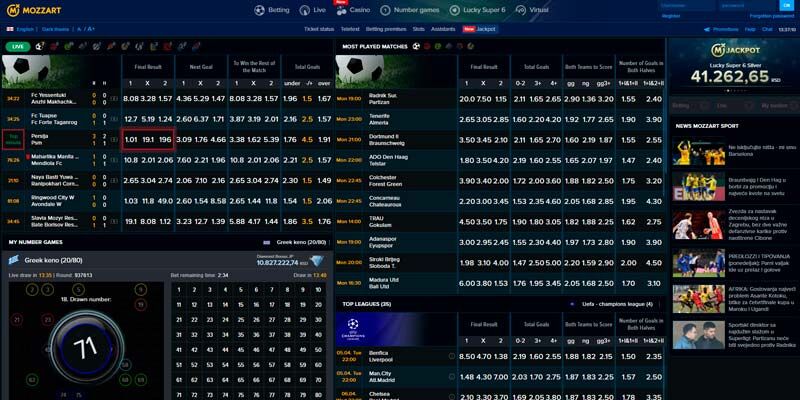Click the Diamond Bonus JP diamond icon
800x400 pixels.
[316, 261]
